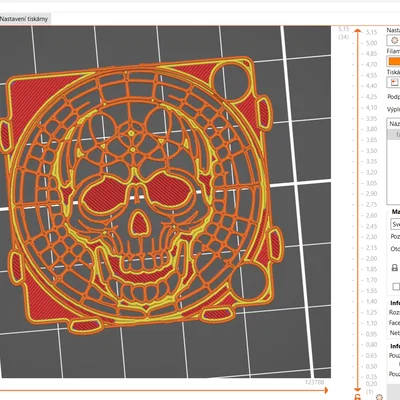Click the 3,50 layer height label
Image resolution: width=400 pixels, height=400 pixels.
371,151
